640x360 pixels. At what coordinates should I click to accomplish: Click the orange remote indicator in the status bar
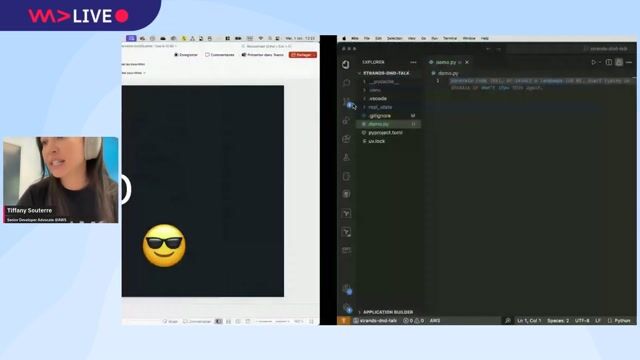tap(344, 321)
